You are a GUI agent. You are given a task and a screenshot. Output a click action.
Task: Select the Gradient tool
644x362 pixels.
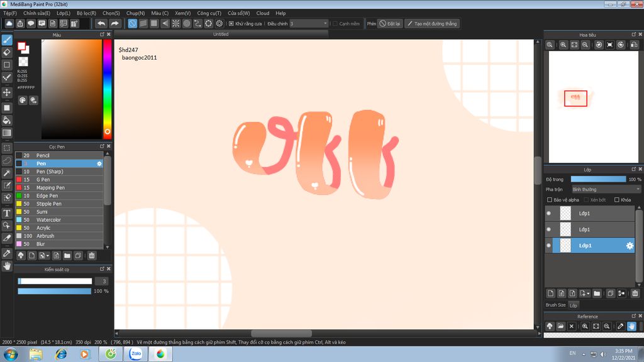point(7,133)
